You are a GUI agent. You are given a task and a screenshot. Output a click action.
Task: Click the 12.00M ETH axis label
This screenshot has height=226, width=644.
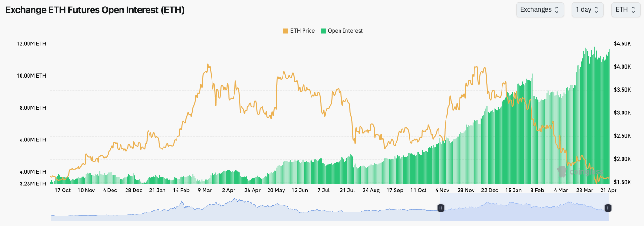[32, 44]
